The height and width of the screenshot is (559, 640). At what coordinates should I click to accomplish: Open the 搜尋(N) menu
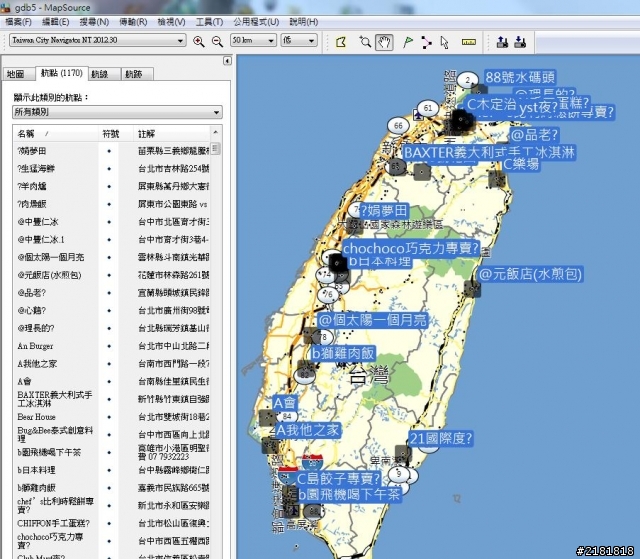pyautogui.click(x=94, y=22)
